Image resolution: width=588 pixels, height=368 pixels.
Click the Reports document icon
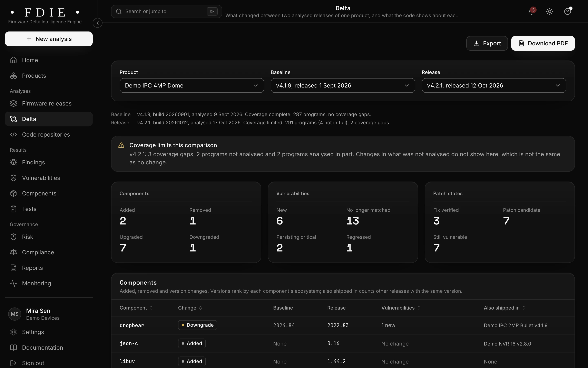click(x=14, y=268)
